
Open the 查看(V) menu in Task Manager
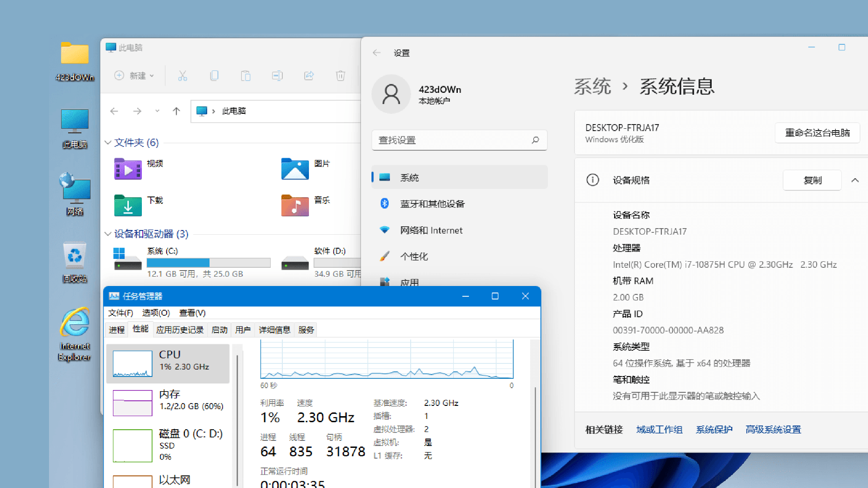192,313
